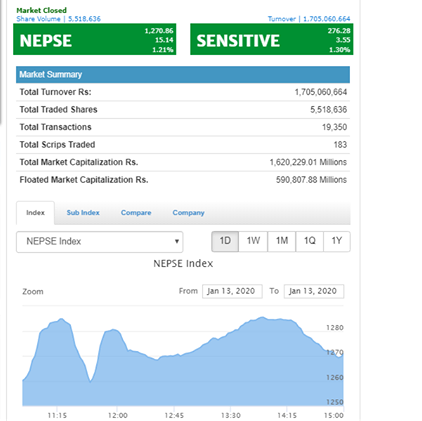422x421 pixels.
Task: Click the Total Scrips Traded label
Action: (x=57, y=145)
